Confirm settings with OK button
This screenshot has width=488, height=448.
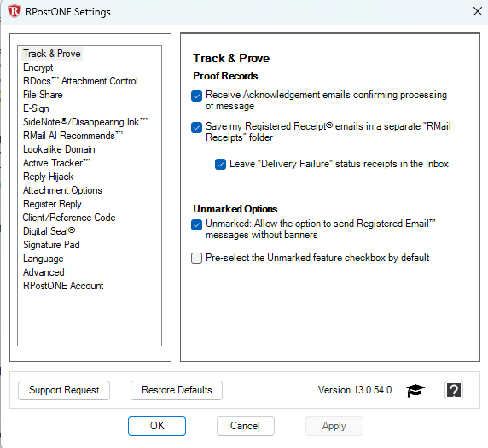[x=157, y=426]
